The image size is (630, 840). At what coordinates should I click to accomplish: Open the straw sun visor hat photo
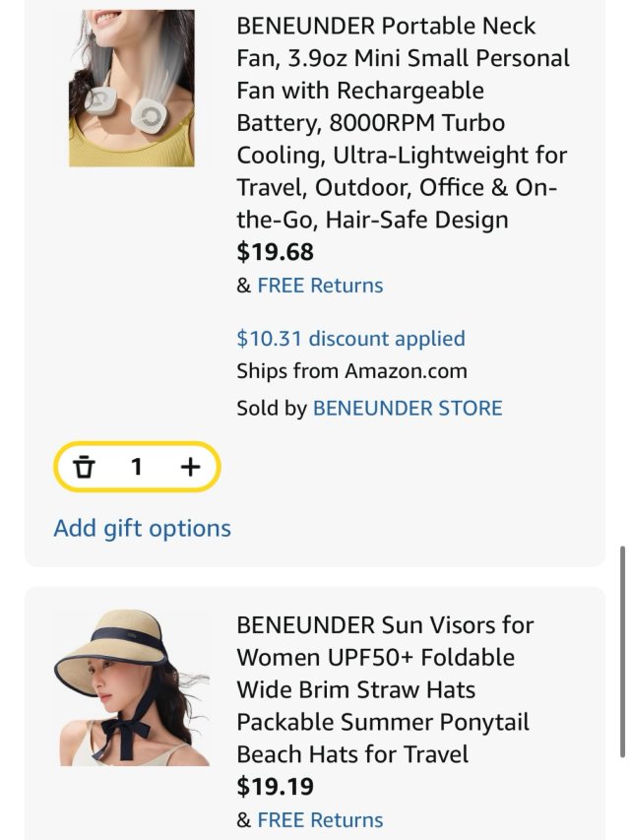131,687
